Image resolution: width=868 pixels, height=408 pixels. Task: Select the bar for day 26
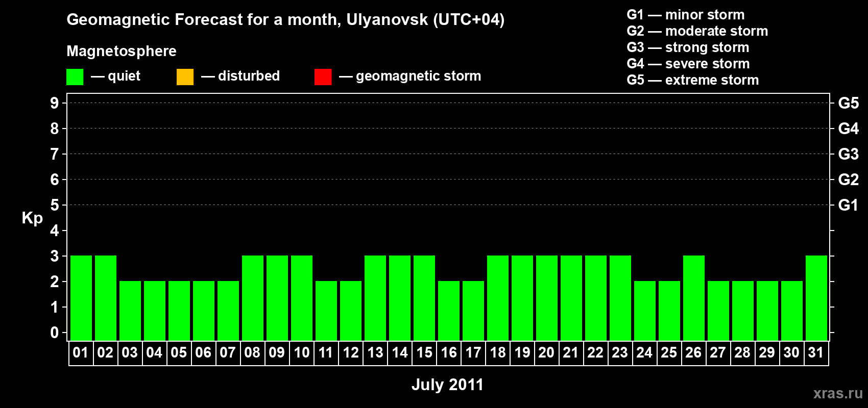click(x=694, y=298)
